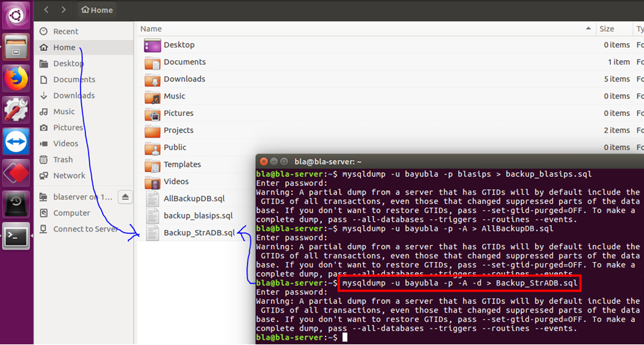Launch Files manager from dock
644x345 pixels.
point(16,47)
